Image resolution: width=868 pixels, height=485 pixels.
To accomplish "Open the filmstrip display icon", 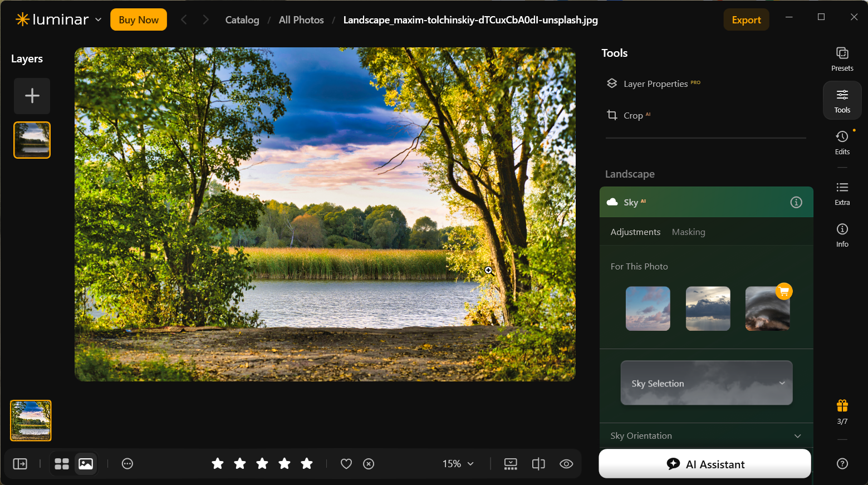I will coord(511,464).
